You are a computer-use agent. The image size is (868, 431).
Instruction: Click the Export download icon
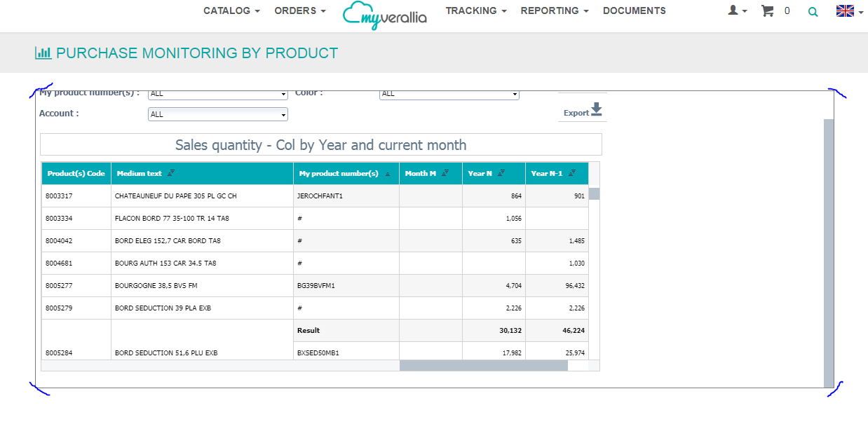coord(596,110)
